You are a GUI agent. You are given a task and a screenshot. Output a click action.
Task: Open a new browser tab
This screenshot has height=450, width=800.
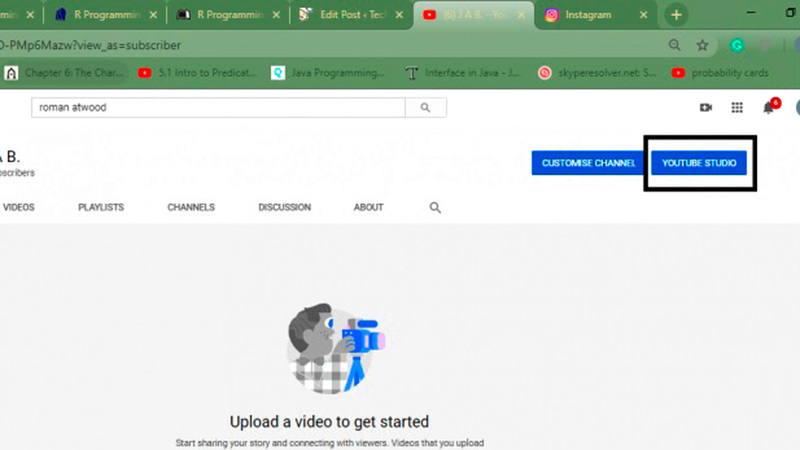tap(677, 15)
